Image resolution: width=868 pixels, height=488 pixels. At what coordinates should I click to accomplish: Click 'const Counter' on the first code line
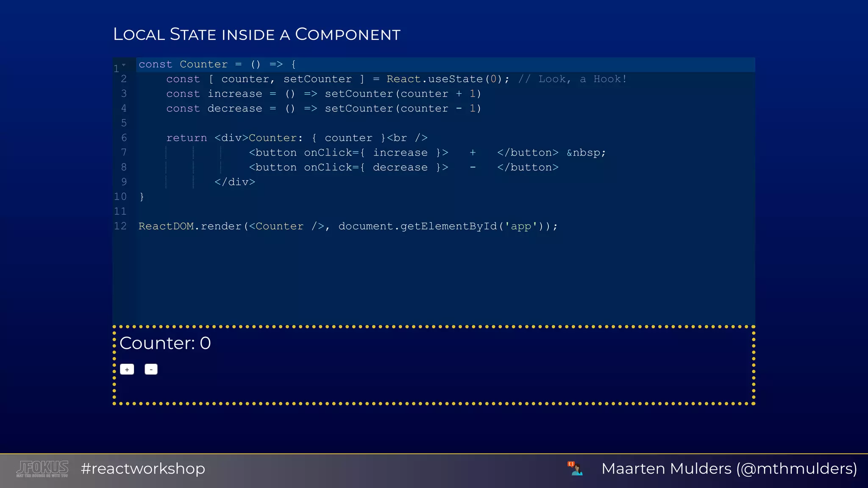tap(183, 64)
